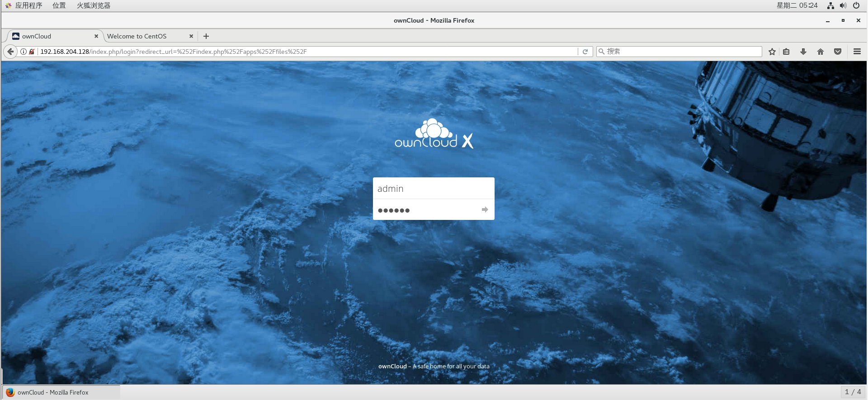Click the 搜索 search box
The width and height of the screenshot is (868, 400).
point(679,52)
